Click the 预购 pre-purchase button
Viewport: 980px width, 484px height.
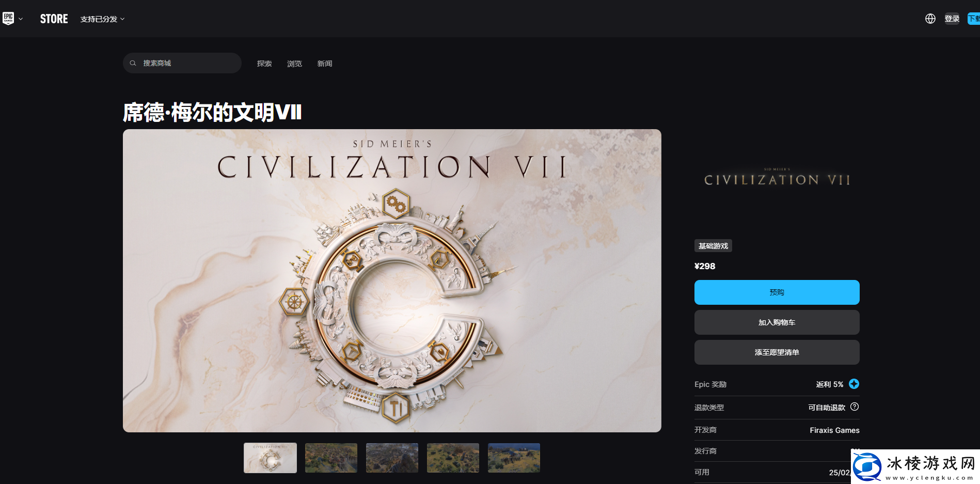[x=777, y=292]
